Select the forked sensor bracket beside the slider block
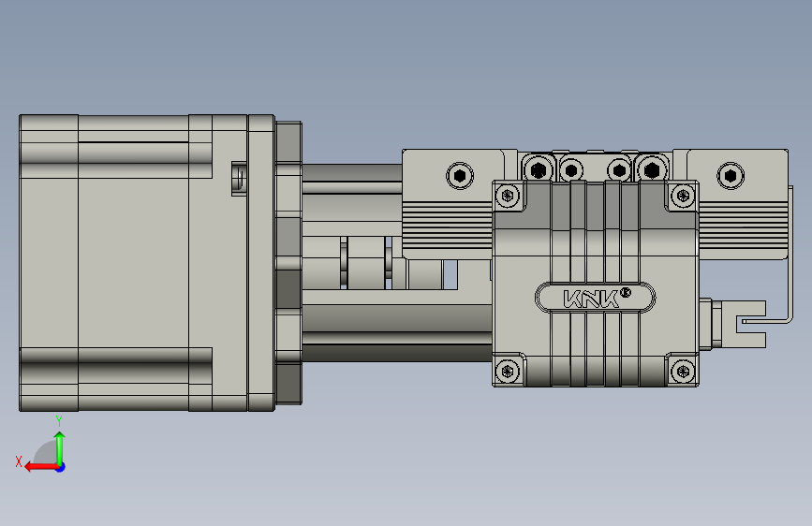The image size is (812, 526). point(742,324)
